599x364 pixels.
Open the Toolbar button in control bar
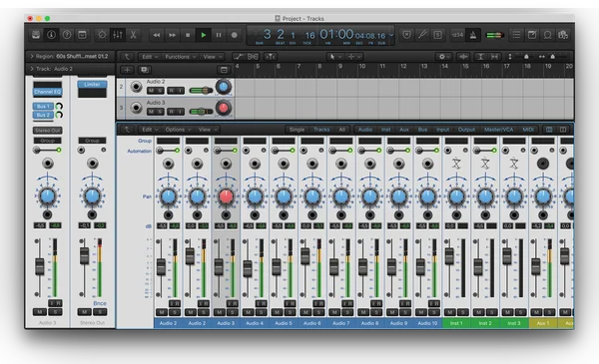click(x=82, y=35)
